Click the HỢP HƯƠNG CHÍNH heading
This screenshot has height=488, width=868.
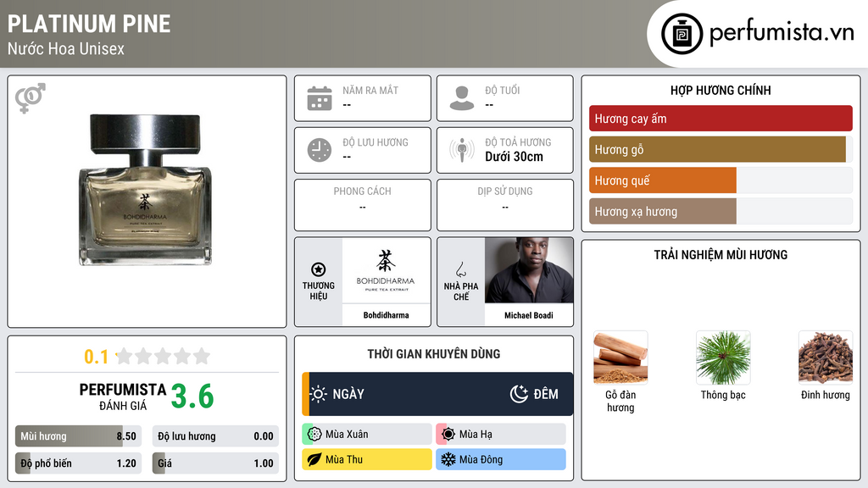721,90
